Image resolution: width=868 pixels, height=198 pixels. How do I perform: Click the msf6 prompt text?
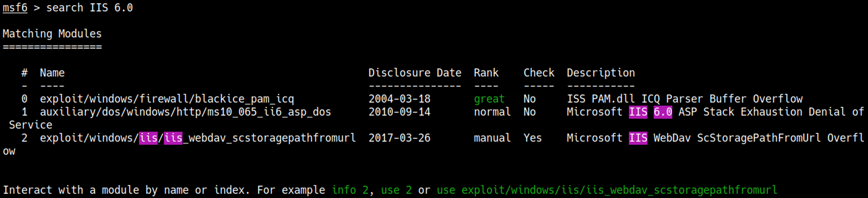coord(15,8)
